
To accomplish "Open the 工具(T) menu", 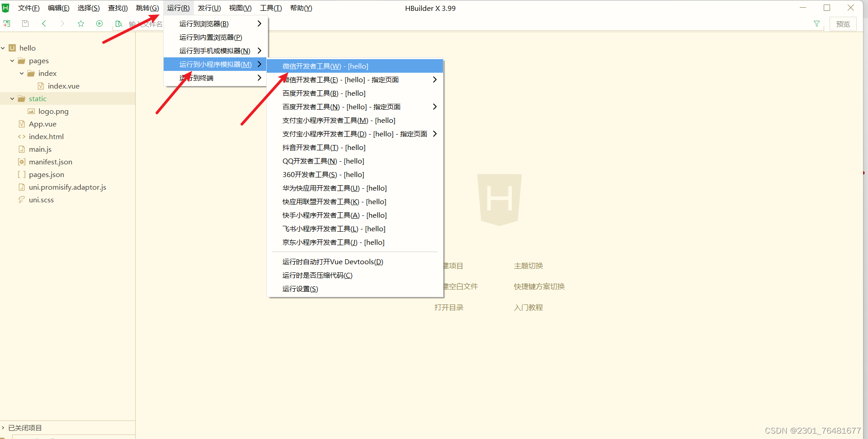I will 271,8.
